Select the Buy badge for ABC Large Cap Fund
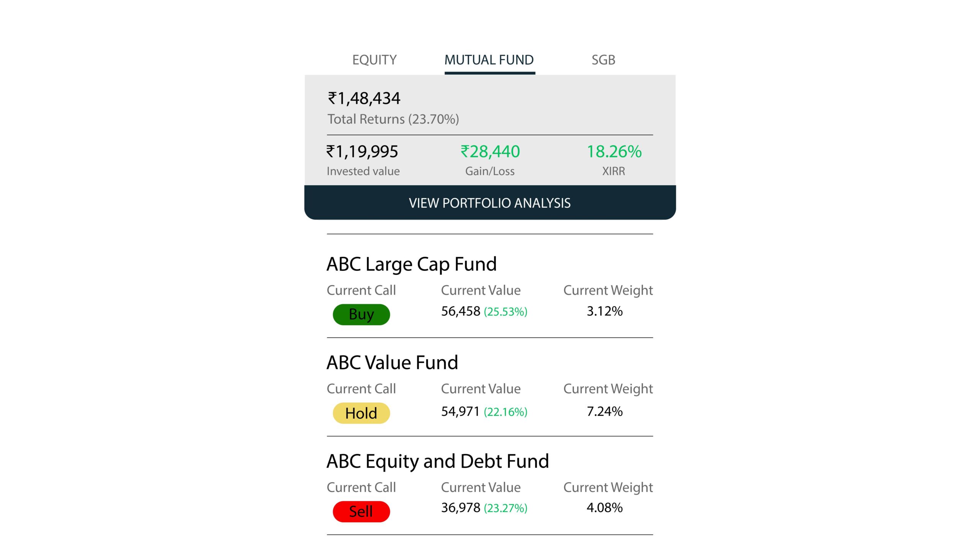Viewport: 980px width, 551px height. tap(361, 314)
